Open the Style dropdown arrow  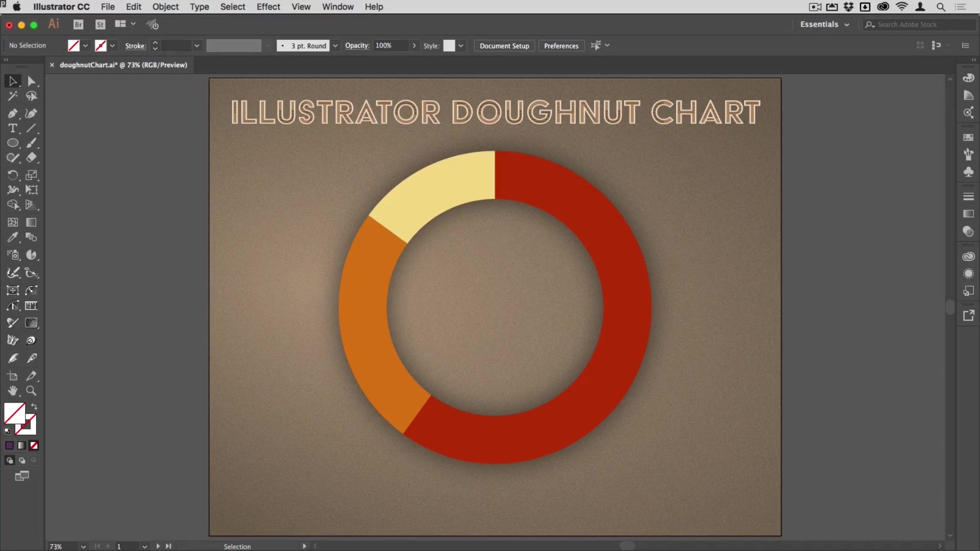point(461,46)
